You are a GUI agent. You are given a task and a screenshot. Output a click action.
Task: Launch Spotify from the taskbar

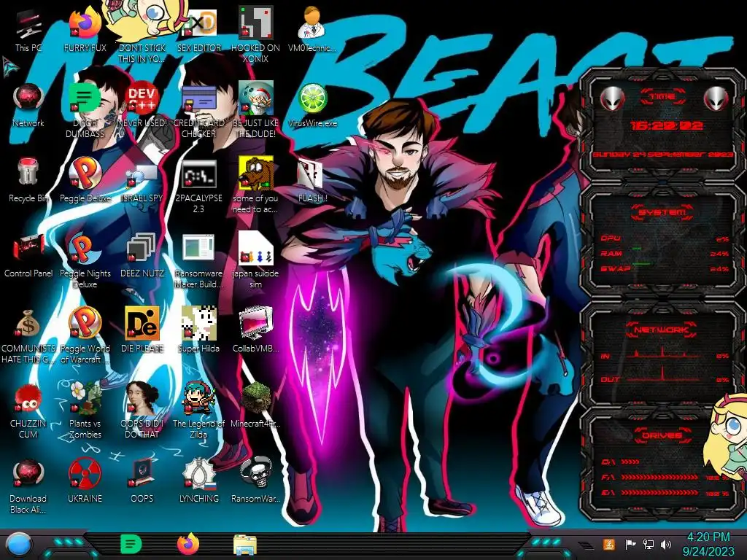131,544
